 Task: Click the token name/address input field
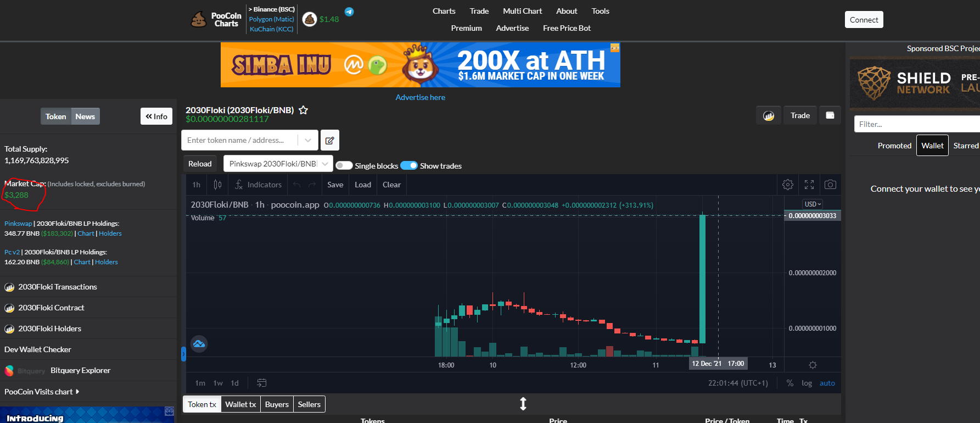click(x=240, y=140)
